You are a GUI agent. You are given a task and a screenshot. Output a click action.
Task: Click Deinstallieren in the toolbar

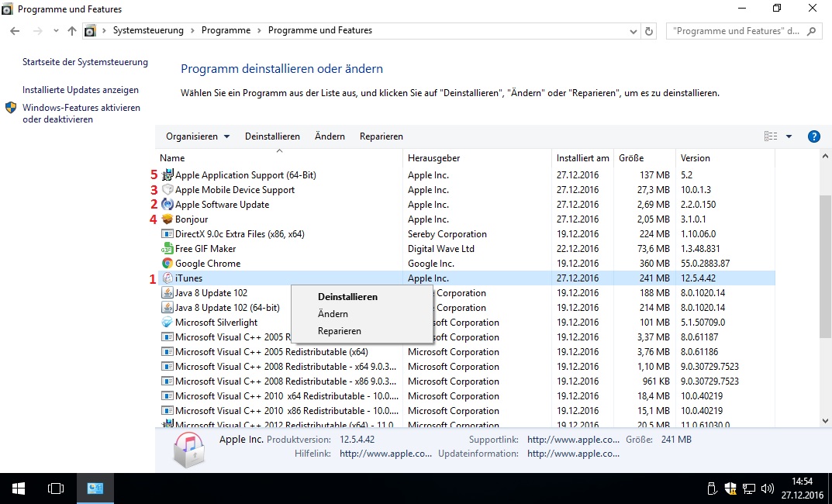tap(272, 136)
